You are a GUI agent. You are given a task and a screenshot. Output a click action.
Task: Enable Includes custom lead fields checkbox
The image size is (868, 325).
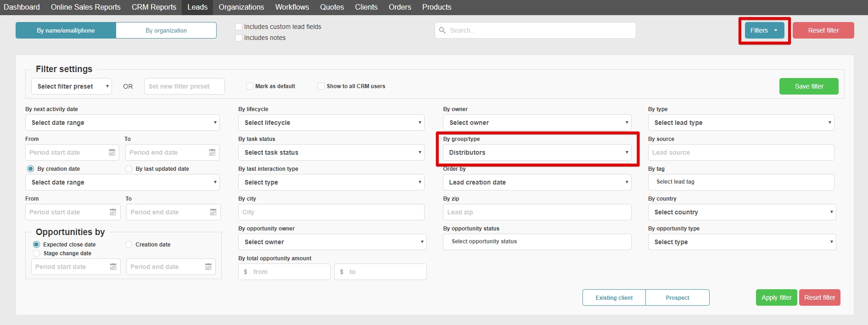239,27
